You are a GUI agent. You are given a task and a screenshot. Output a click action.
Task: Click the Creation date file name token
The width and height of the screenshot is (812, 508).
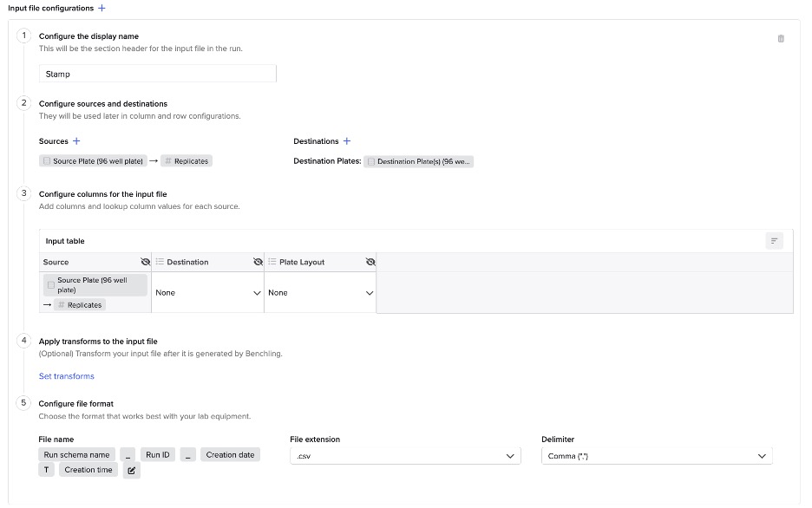click(x=230, y=454)
